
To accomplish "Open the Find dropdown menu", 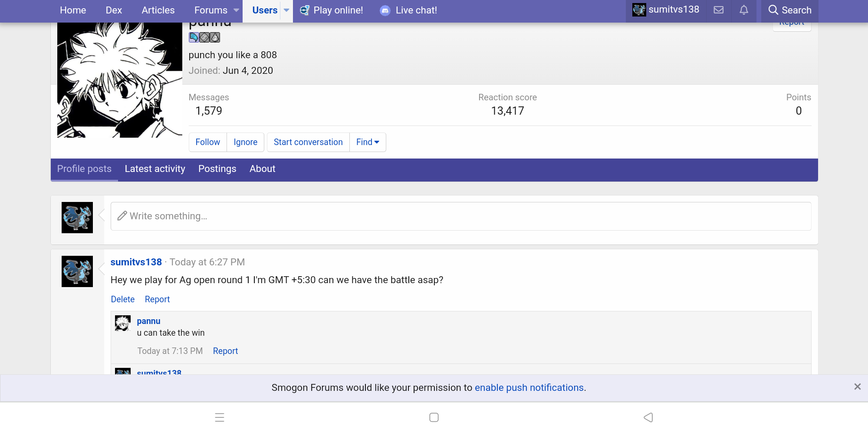I will coord(368,142).
